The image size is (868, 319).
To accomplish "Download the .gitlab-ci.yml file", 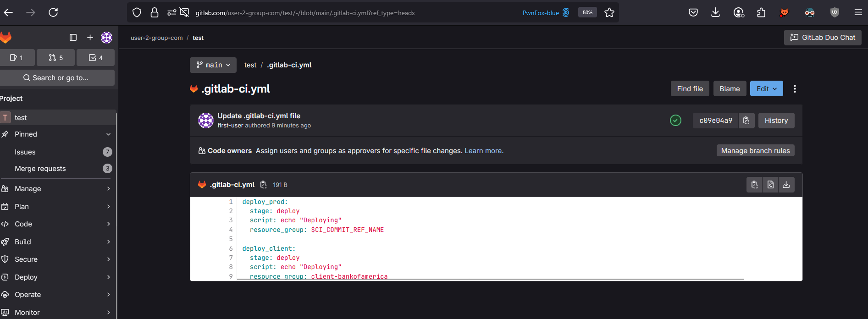I will coord(786,185).
